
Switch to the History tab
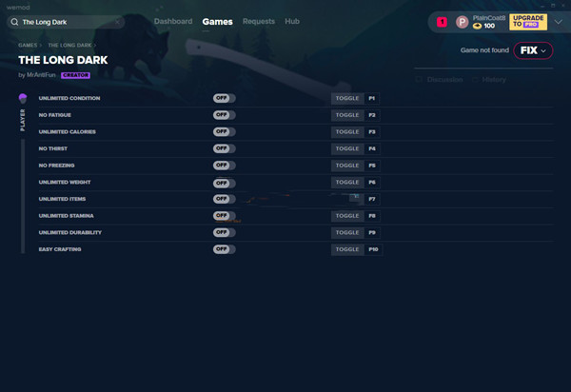tap(494, 79)
